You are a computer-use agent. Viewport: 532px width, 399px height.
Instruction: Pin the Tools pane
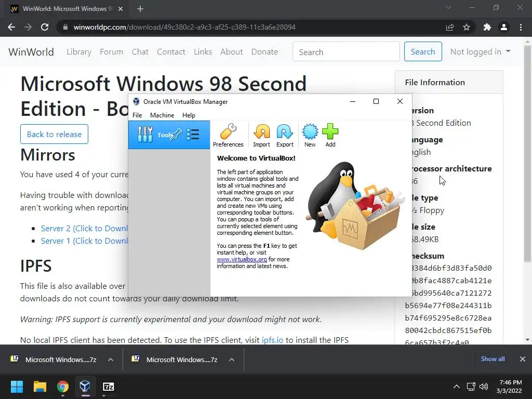(176, 135)
